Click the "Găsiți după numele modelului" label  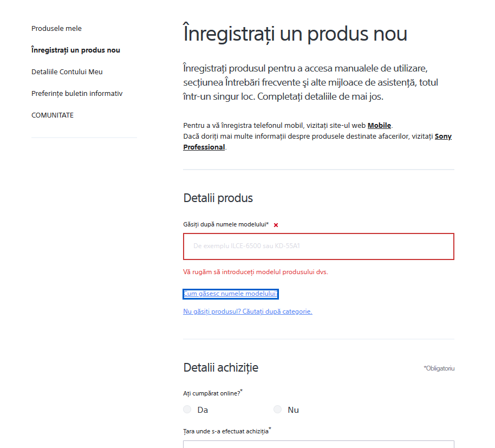pos(226,224)
